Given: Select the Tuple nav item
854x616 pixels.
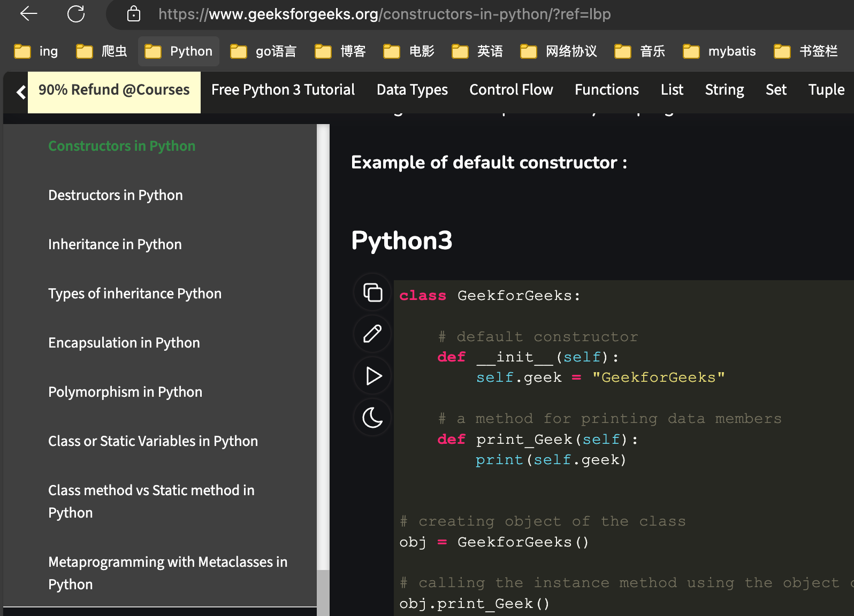Looking at the screenshot, I should (826, 90).
